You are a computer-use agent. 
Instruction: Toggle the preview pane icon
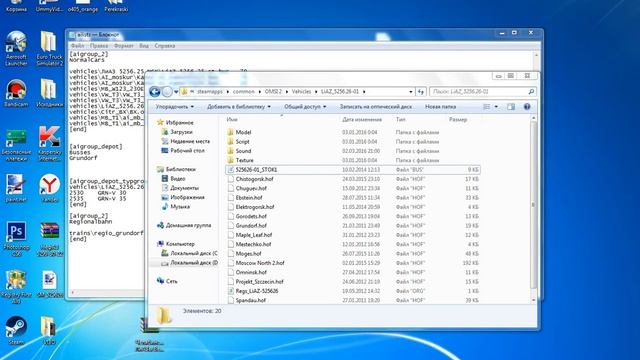[x=511, y=107]
